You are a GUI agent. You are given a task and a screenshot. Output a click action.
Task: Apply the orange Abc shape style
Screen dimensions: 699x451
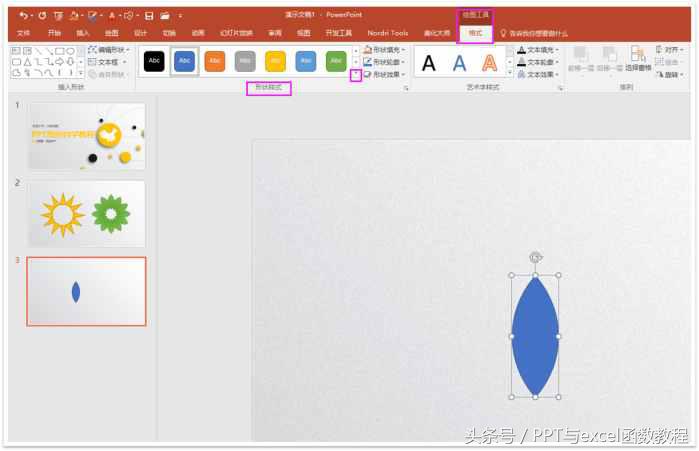pyautogui.click(x=215, y=61)
